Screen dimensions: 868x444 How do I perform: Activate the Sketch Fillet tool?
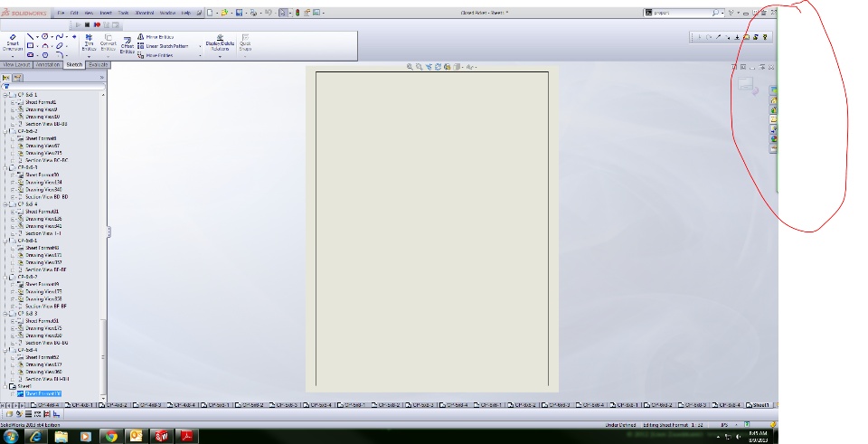[60, 55]
